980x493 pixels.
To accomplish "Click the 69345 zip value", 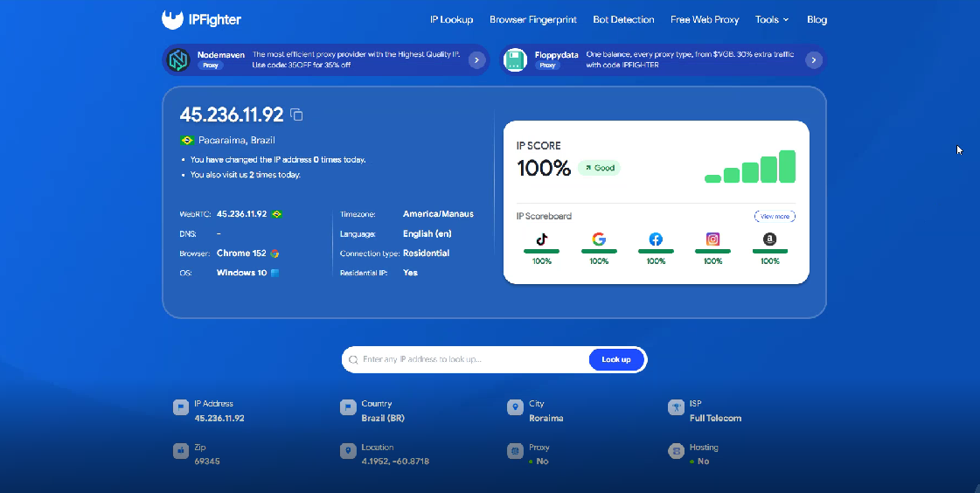I will [207, 462].
